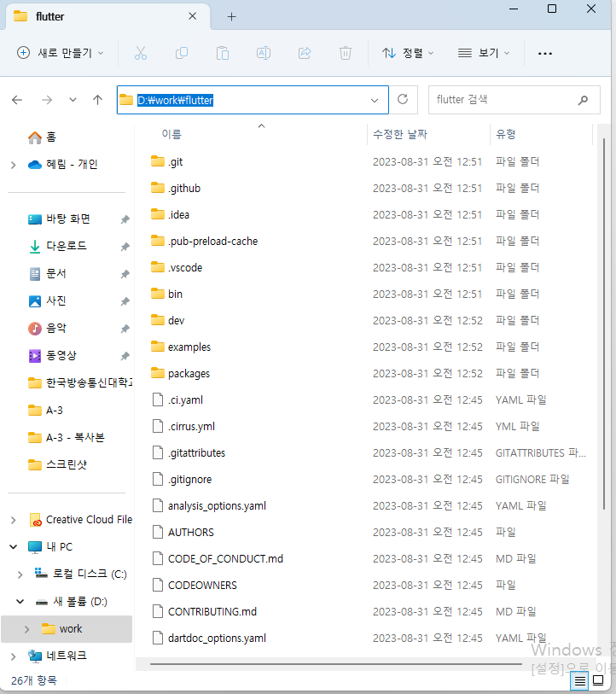616x694 pixels.
Task: Expand Creative Cloud Files tree node
Action: tap(14, 520)
